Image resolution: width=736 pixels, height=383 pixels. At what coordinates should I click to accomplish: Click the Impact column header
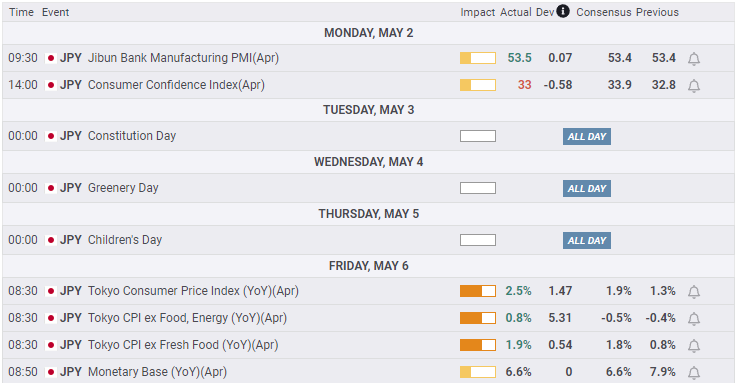[477, 12]
